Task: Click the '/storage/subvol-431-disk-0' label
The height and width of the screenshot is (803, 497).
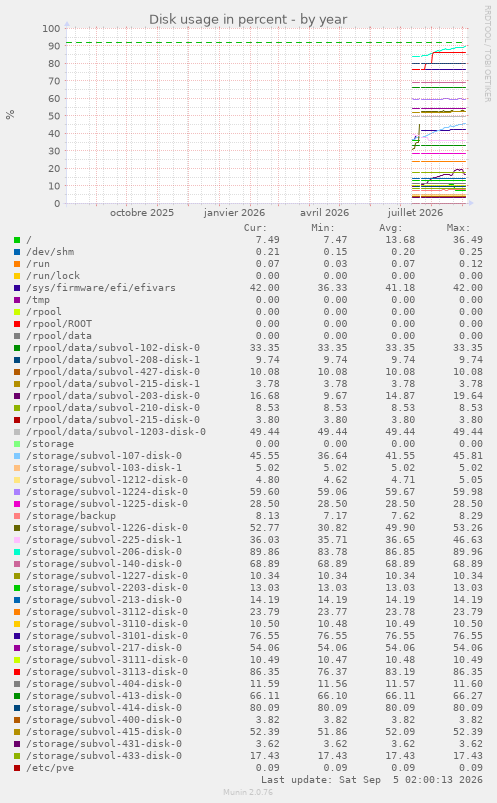Action: [104, 744]
